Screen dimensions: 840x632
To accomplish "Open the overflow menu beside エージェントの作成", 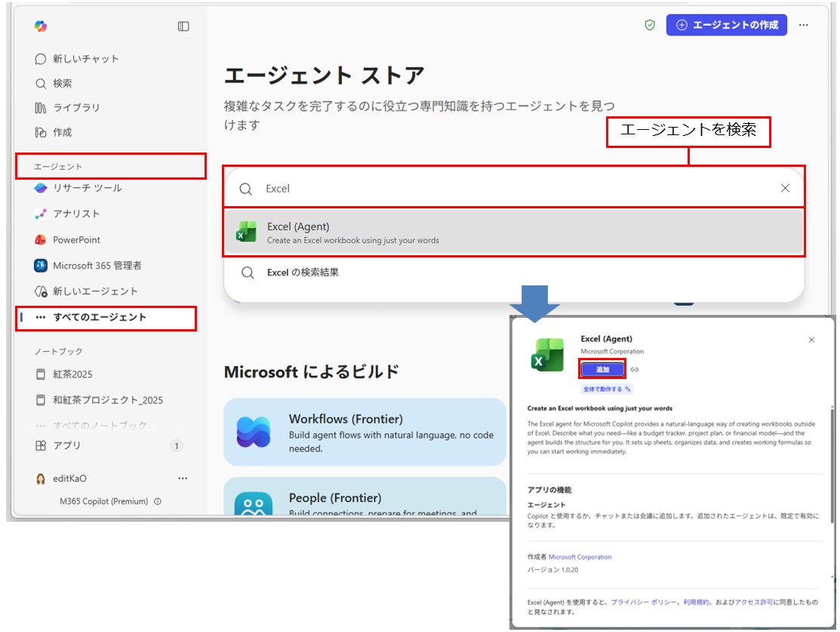I will pyautogui.click(x=804, y=25).
